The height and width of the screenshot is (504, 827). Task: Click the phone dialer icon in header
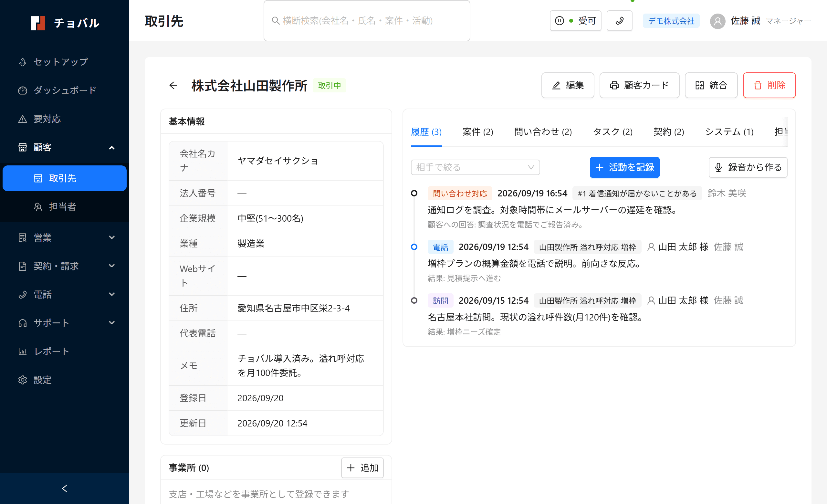(619, 21)
